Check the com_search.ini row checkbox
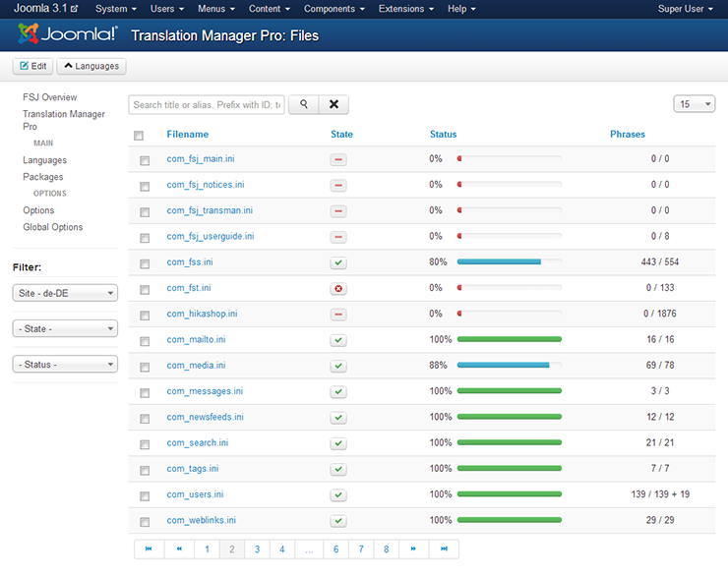Viewport: 728px width, 577px height. coord(145,445)
